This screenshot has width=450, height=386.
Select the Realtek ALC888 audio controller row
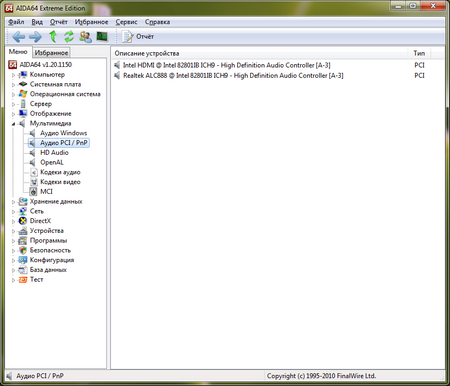click(278, 75)
